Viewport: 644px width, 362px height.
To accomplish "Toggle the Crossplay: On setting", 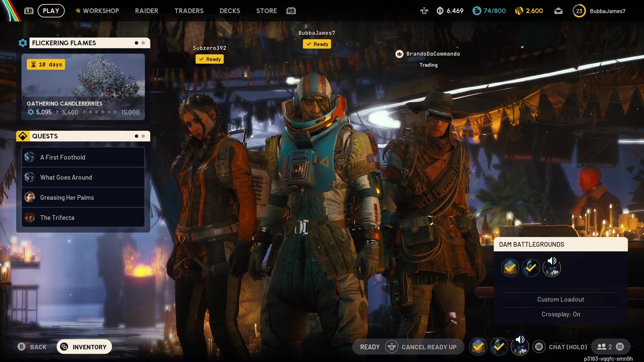I will pyautogui.click(x=560, y=314).
